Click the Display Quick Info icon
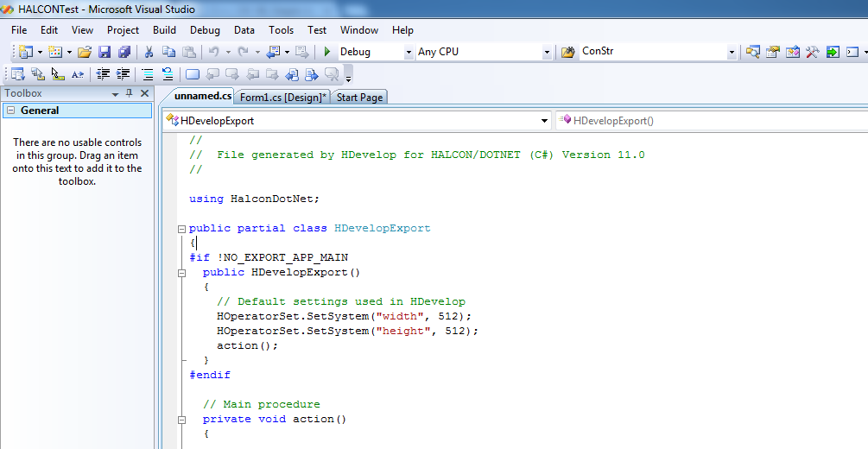 58,74
